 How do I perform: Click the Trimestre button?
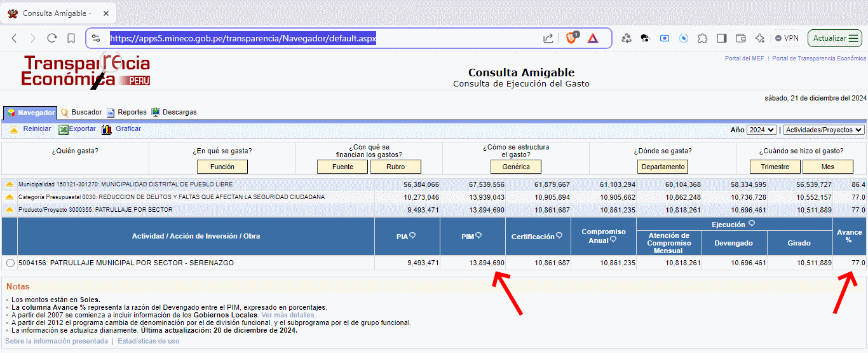[775, 167]
